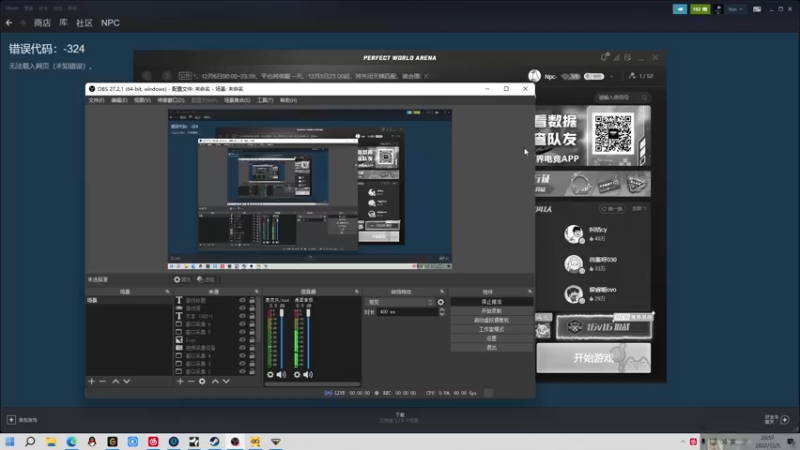800x450 pixels.
Task: Open Steam icon on Windows taskbar
Action: [214, 441]
